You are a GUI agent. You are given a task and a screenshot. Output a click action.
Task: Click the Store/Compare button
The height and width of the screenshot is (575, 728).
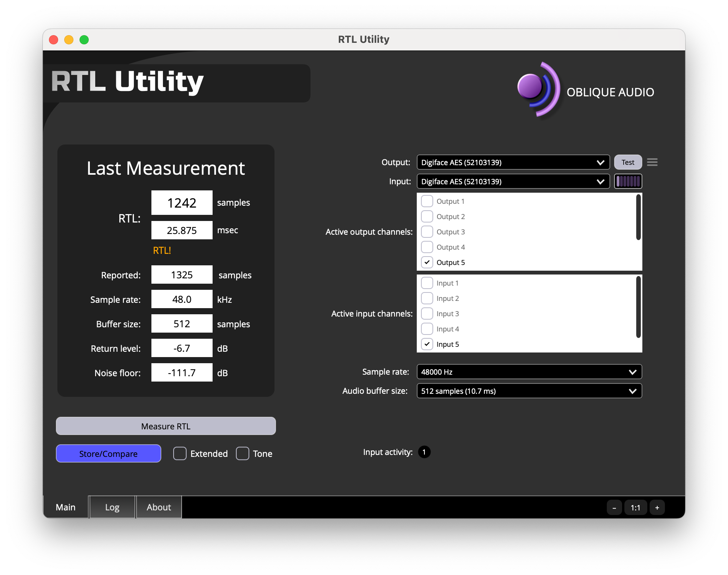click(x=108, y=453)
